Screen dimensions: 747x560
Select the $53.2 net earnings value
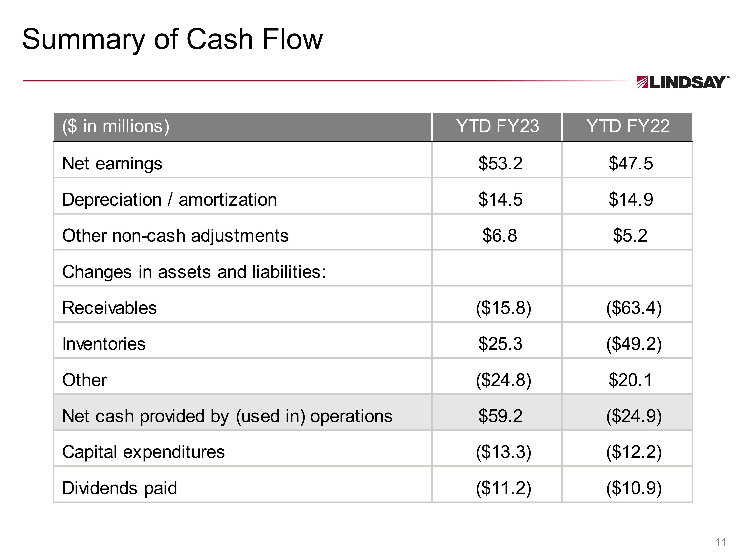[500, 163]
